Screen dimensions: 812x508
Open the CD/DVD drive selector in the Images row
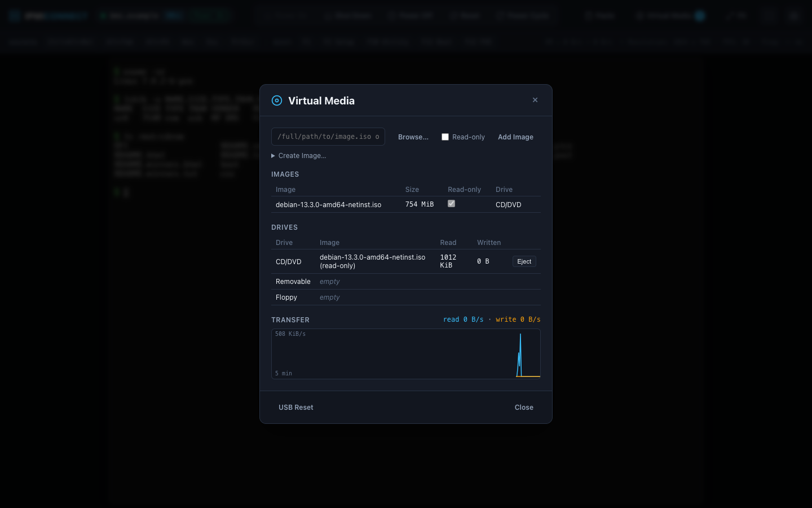(509, 205)
